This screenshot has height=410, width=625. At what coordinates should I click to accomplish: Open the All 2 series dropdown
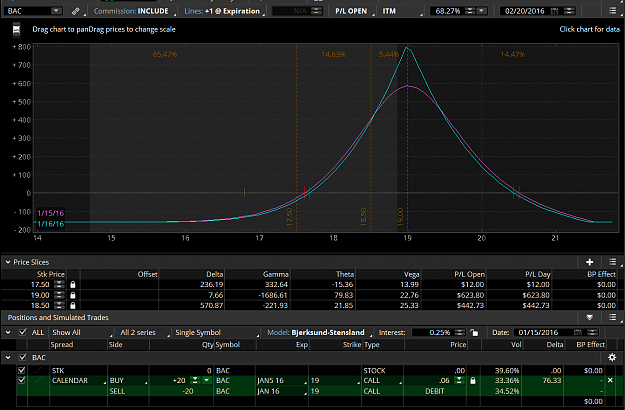[143, 332]
